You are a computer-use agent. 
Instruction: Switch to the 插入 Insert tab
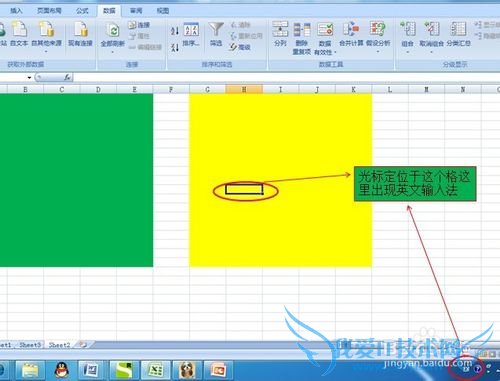pyautogui.click(x=16, y=11)
